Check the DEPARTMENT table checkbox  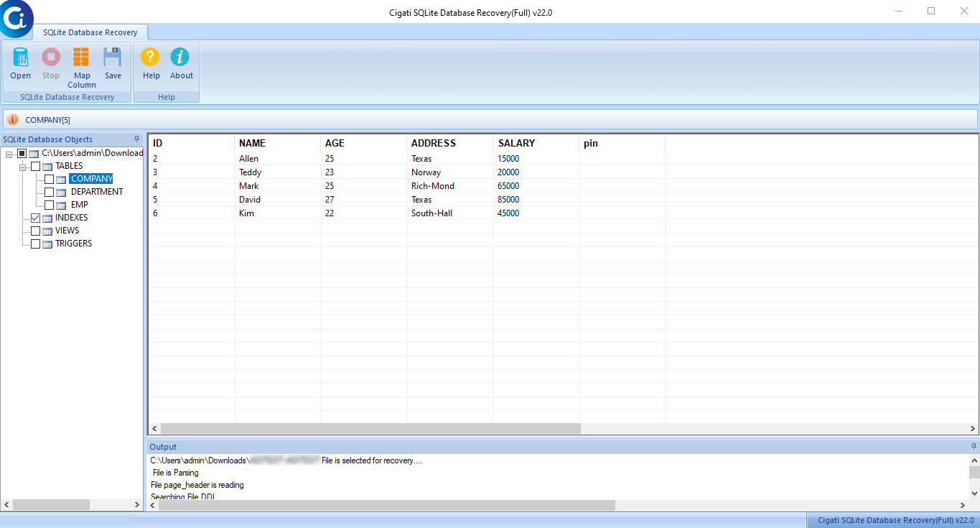click(x=49, y=192)
